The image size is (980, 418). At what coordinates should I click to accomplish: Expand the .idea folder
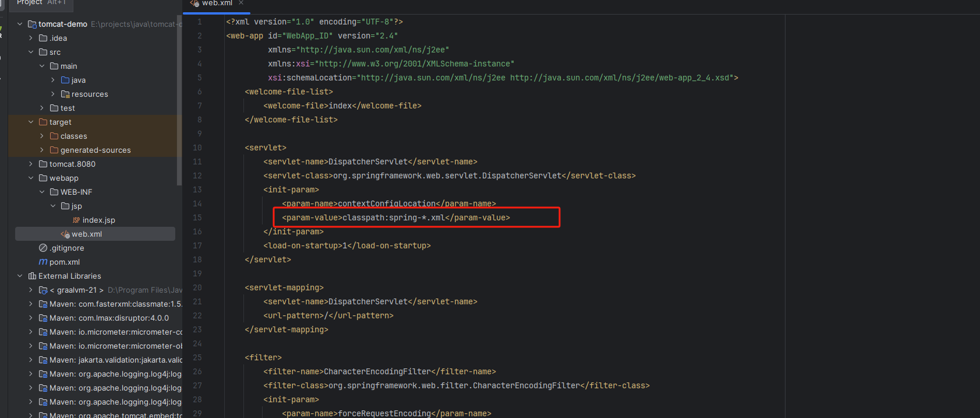31,38
